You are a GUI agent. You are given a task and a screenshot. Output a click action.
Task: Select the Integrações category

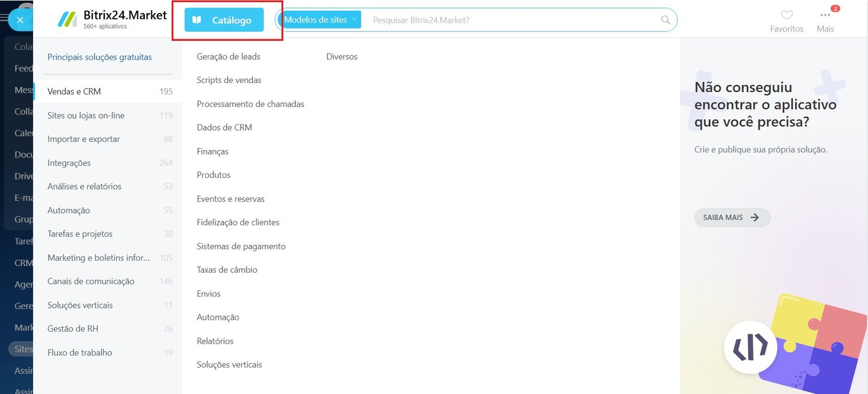pos(108,163)
